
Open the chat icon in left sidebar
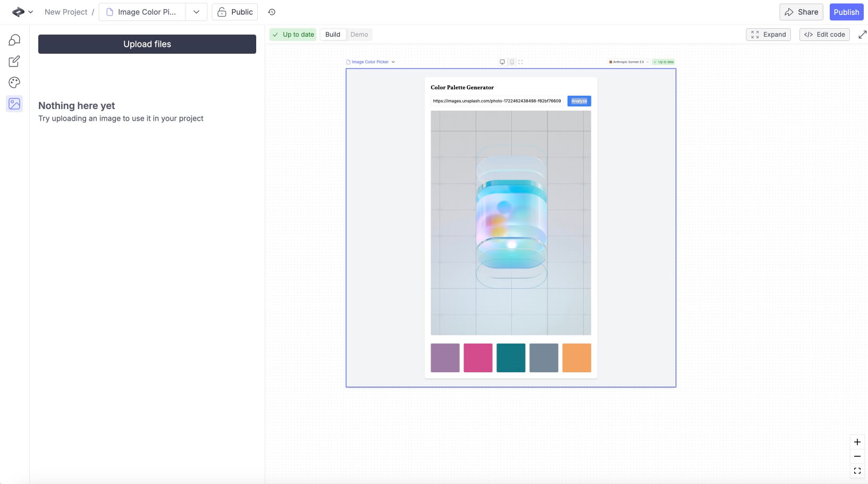pyautogui.click(x=14, y=40)
